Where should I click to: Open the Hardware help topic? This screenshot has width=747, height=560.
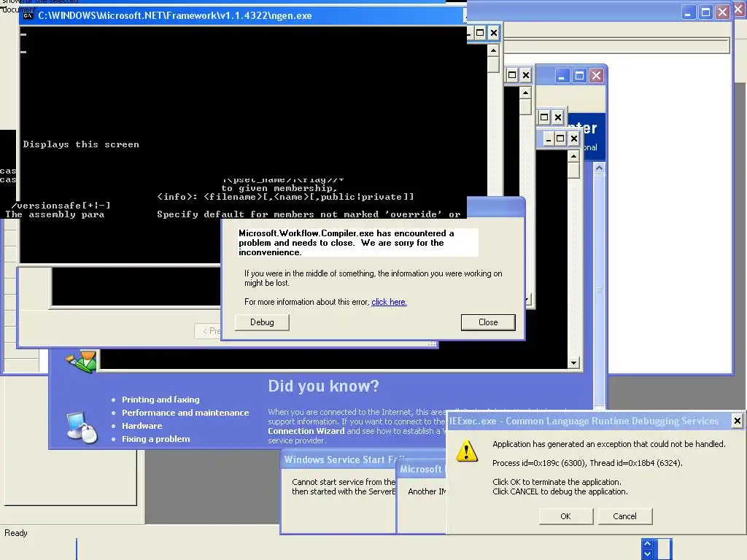(142, 426)
